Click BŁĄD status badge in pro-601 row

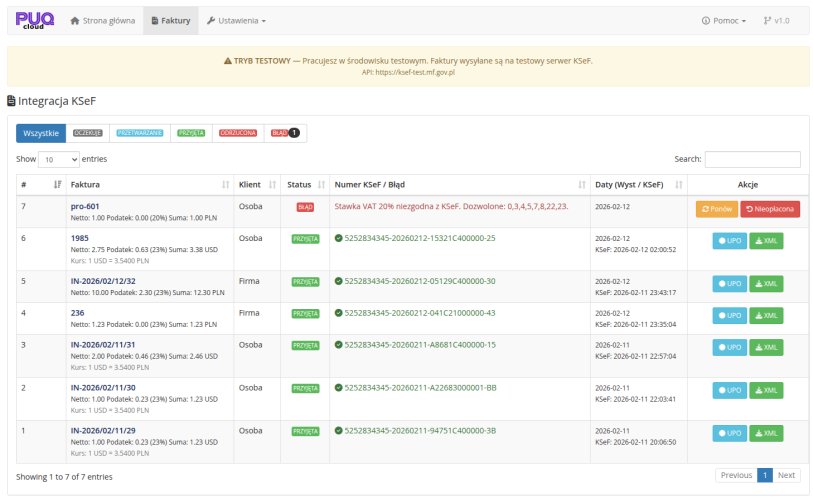[x=305, y=207]
